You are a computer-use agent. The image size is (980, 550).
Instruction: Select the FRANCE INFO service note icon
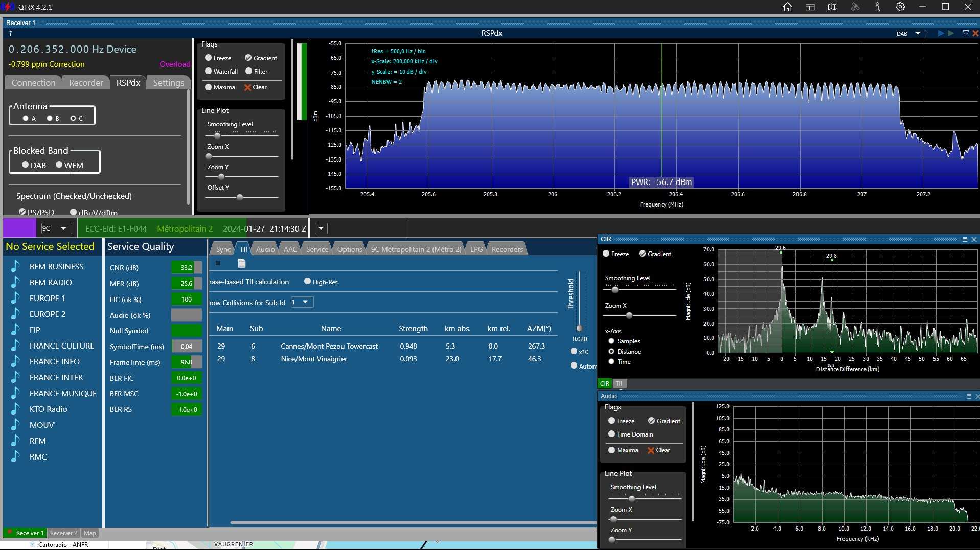coord(15,361)
